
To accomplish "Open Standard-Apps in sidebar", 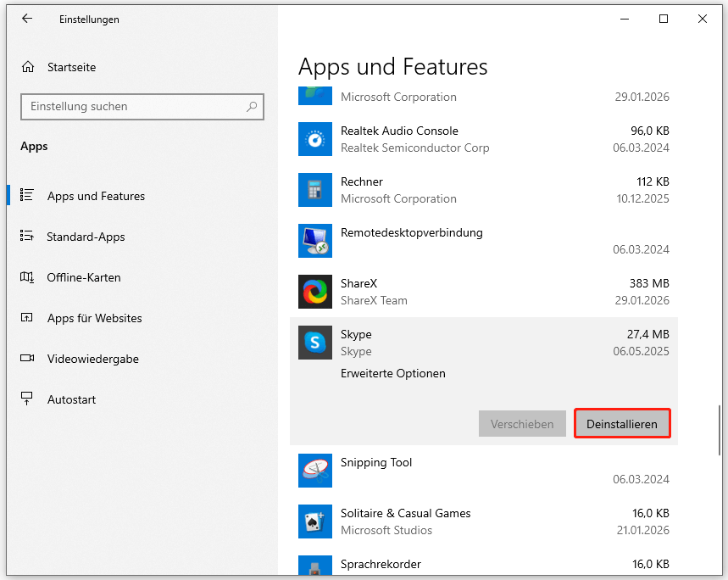I will point(86,237).
